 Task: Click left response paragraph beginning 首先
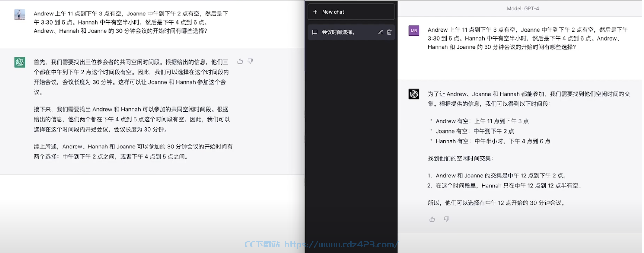pyautogui.click(x=131, y=77)
